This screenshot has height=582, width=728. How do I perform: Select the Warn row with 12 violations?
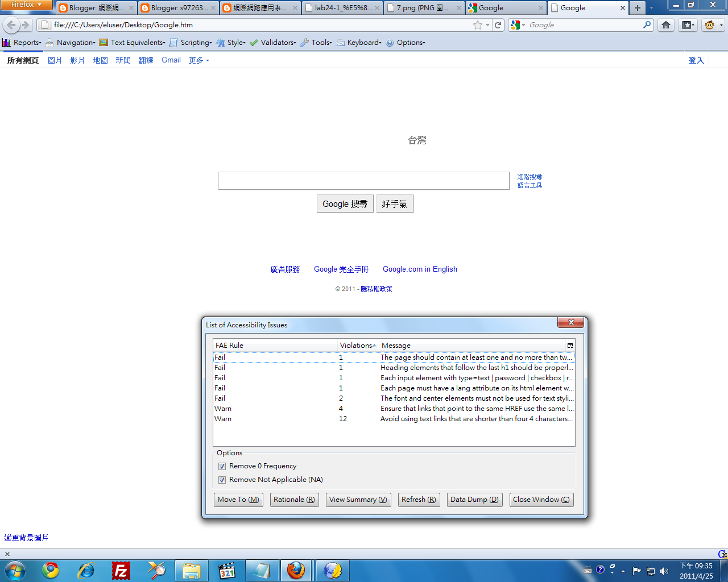point(394,419)
